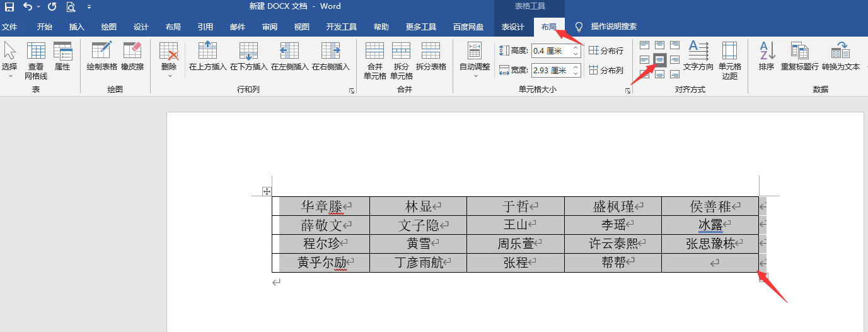
Task: Open the 删除 dropdown menu
Action: 169,60
